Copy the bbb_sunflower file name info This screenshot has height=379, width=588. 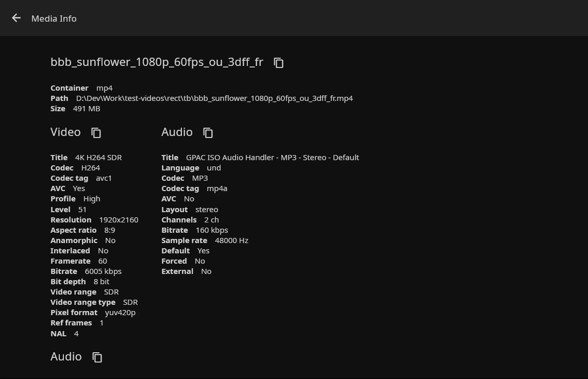coord(279,63)
